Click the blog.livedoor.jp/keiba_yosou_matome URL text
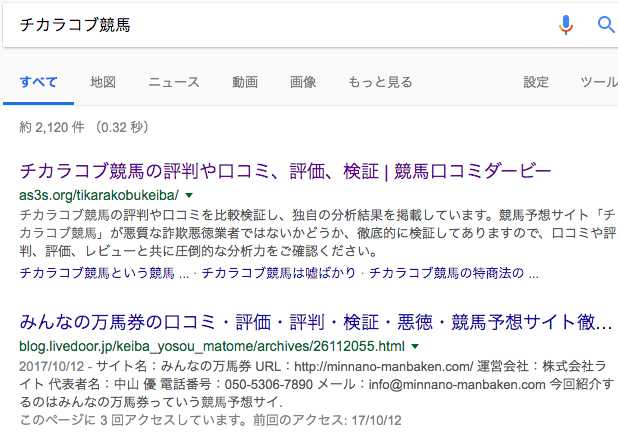Image resolution: width=618 pixels, height=435 pixels. click(212, 346)
